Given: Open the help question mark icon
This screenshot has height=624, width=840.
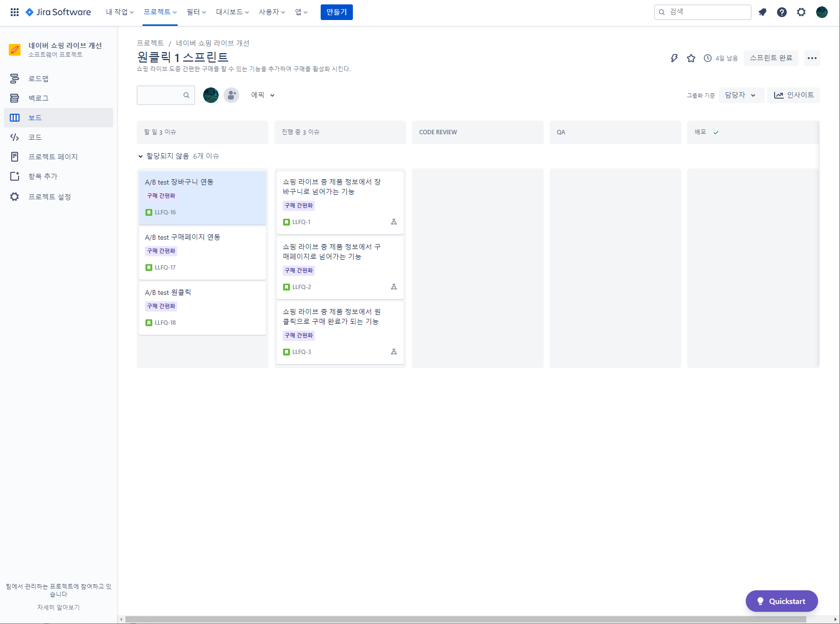Looking at the screenshot, I should tap(782, 12).
